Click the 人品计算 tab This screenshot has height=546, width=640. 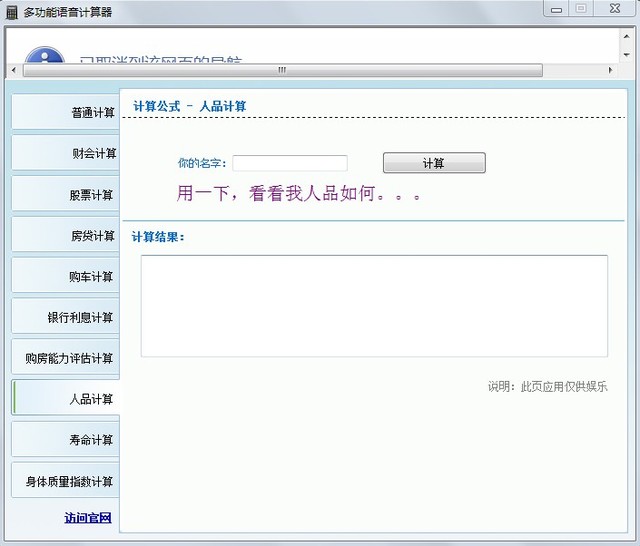point(66,399)
